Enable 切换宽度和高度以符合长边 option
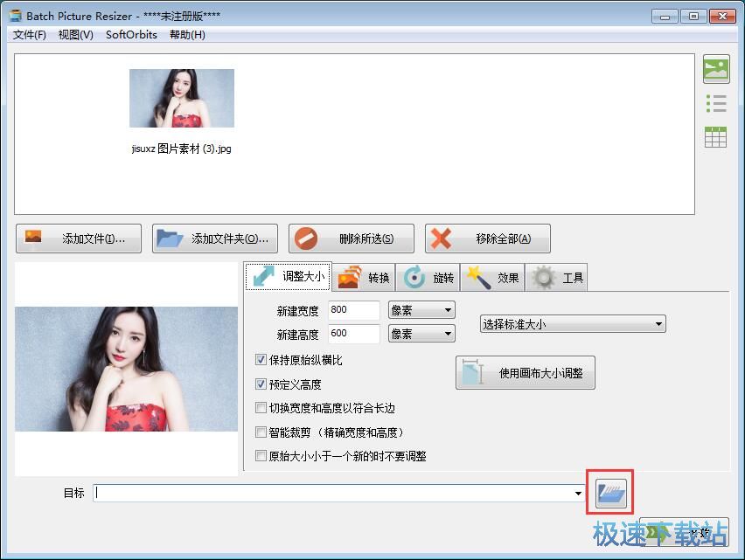Viewport: 745px width, 560px height. click(261, 407)
